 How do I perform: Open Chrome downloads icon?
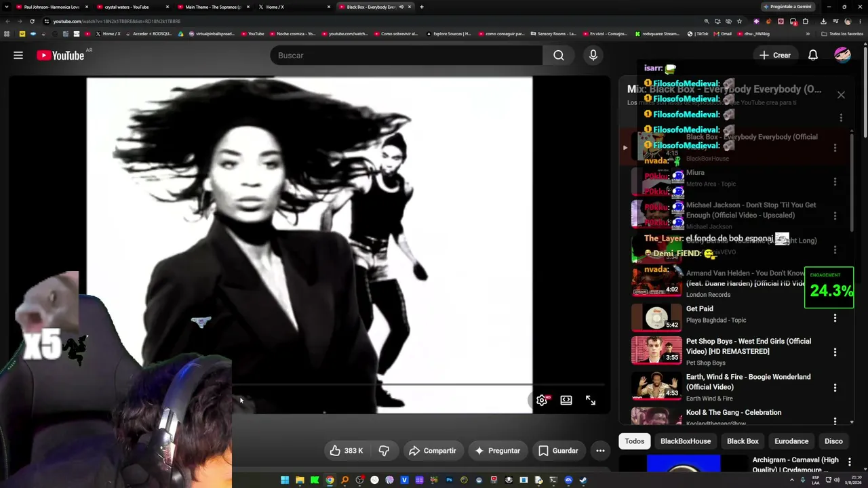823,21
